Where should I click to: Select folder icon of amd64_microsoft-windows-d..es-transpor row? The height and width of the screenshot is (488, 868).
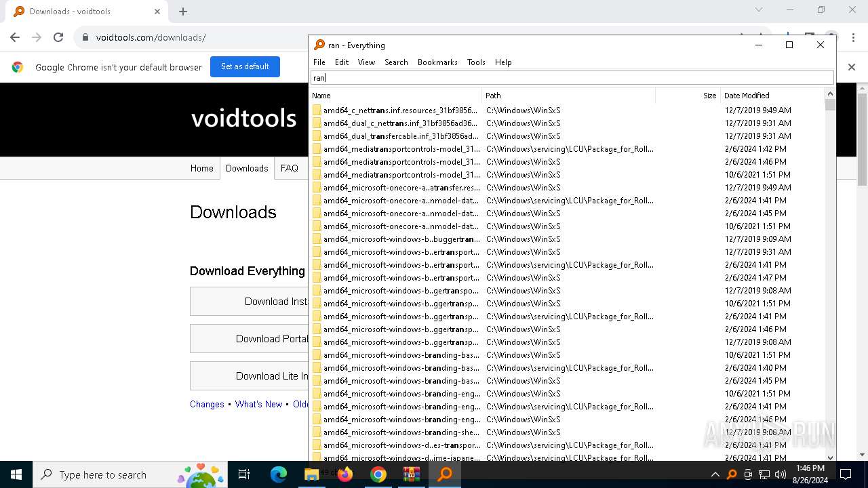click(x=317, y=445)
